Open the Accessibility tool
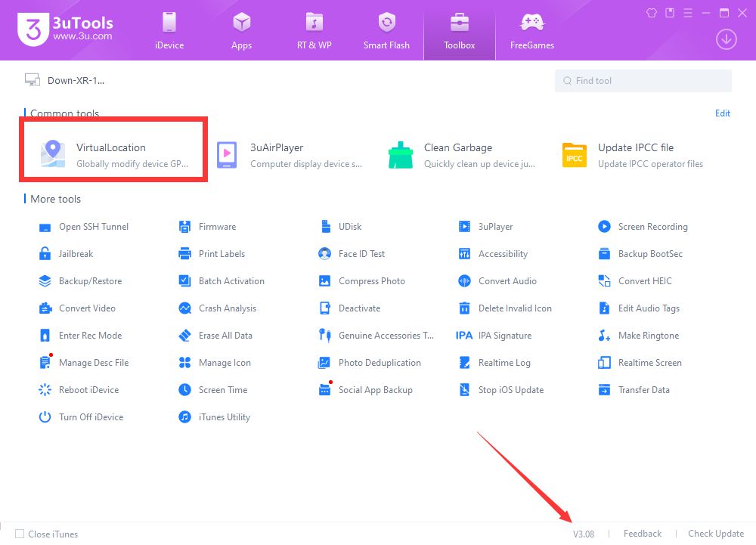This screenshot has width=756, height=545. click(493, 254)
